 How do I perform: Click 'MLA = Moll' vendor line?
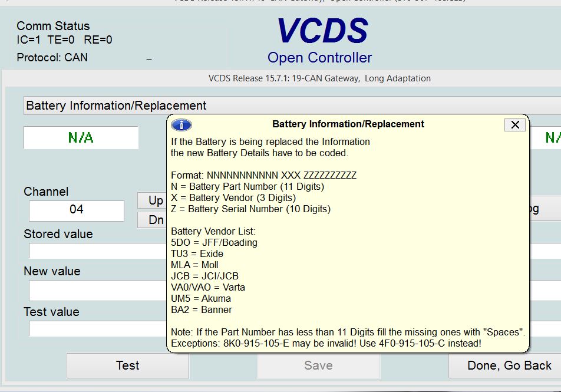pyautogui.click(x=194, y=265)
